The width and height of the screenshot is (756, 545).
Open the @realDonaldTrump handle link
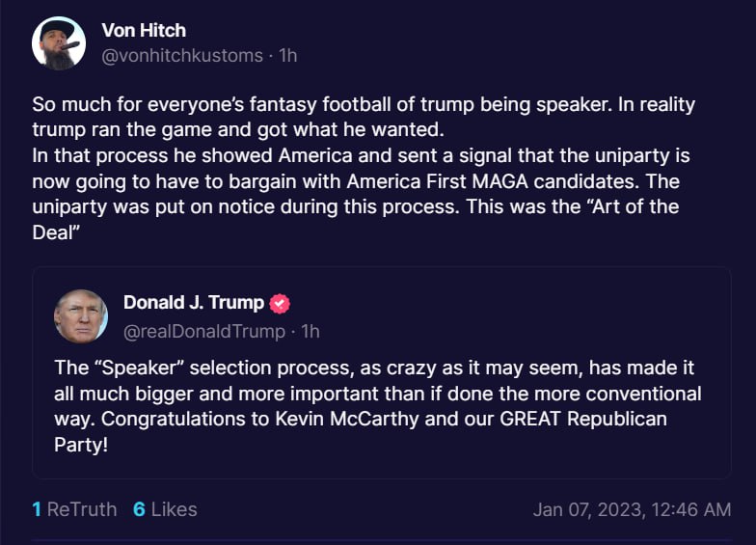[204, 331]
